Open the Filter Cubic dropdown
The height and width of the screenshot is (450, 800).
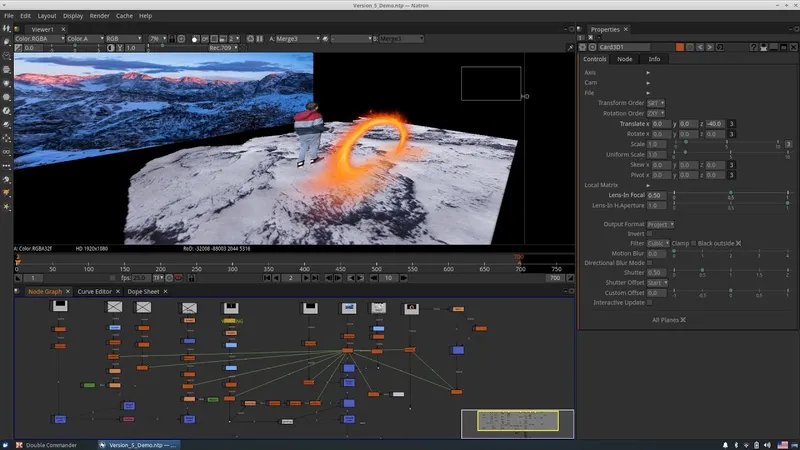click(657, 243)
